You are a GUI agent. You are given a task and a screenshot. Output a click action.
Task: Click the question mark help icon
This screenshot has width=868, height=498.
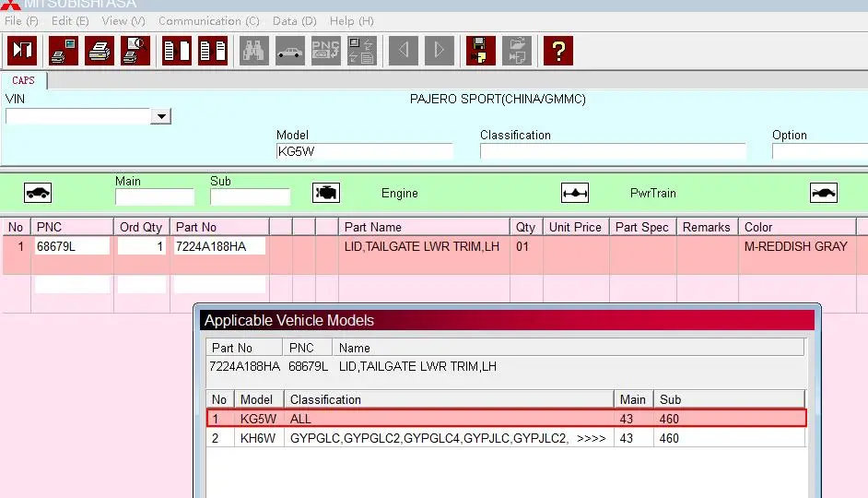tap(558, 51)
